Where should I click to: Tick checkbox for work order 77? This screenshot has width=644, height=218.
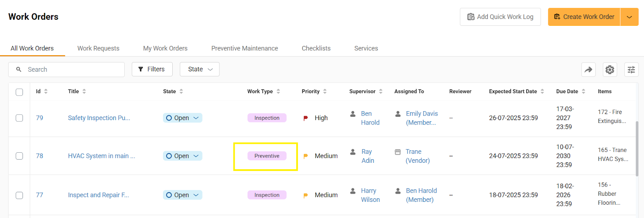point(19,195)
